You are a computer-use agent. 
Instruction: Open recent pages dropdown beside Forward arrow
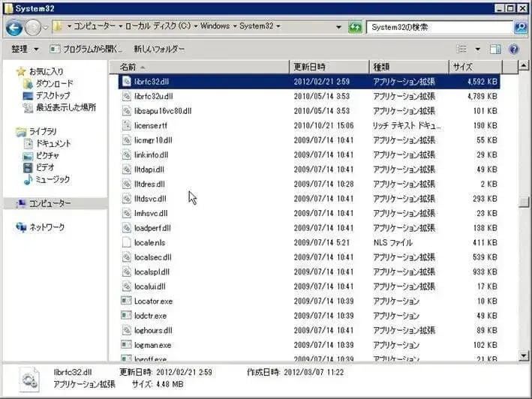pos(46,28)
